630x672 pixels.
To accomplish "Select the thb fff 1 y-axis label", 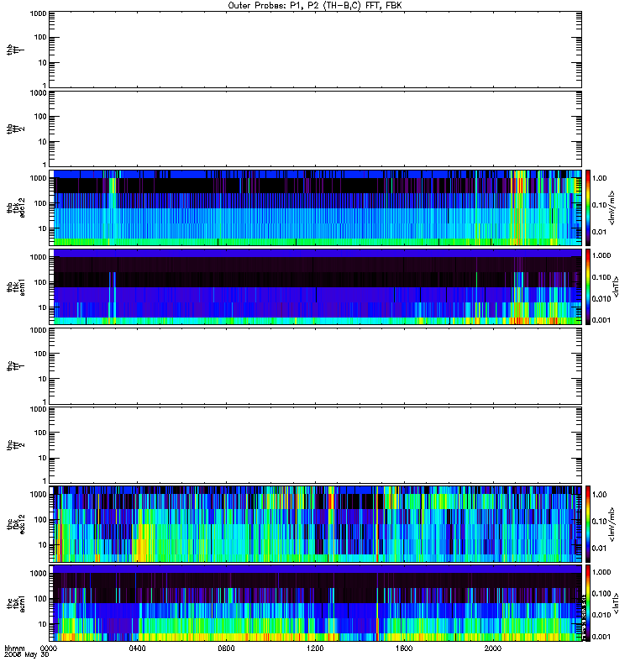I will 15,50.
